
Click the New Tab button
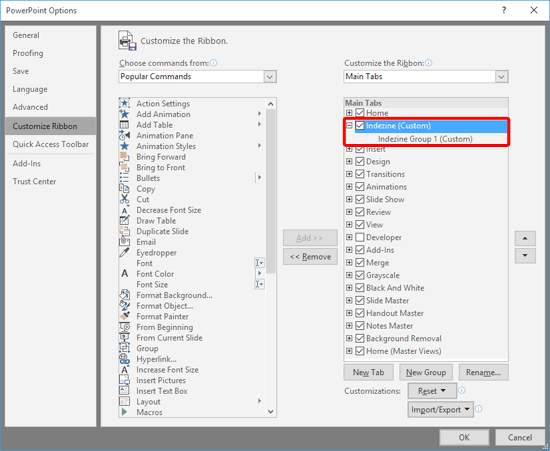368,372
